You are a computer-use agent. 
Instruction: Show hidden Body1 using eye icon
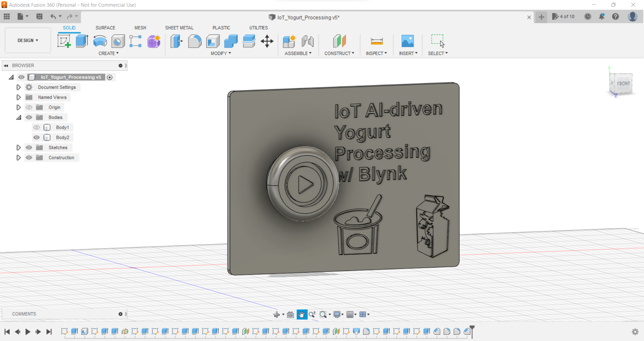(37, 127)
